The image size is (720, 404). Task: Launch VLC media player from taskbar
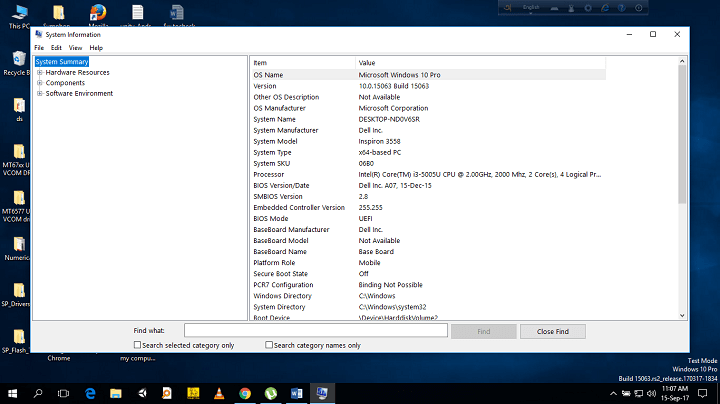pos(219,393)
